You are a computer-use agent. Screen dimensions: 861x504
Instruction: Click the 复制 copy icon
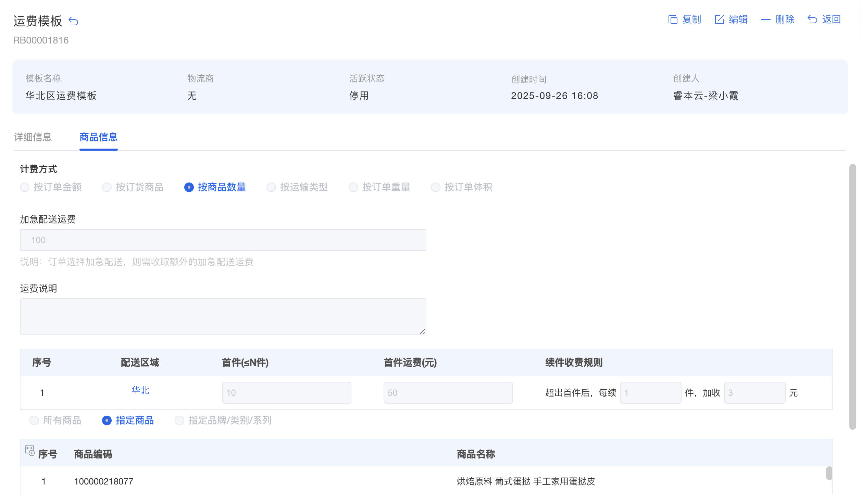(x=673, y=20)
